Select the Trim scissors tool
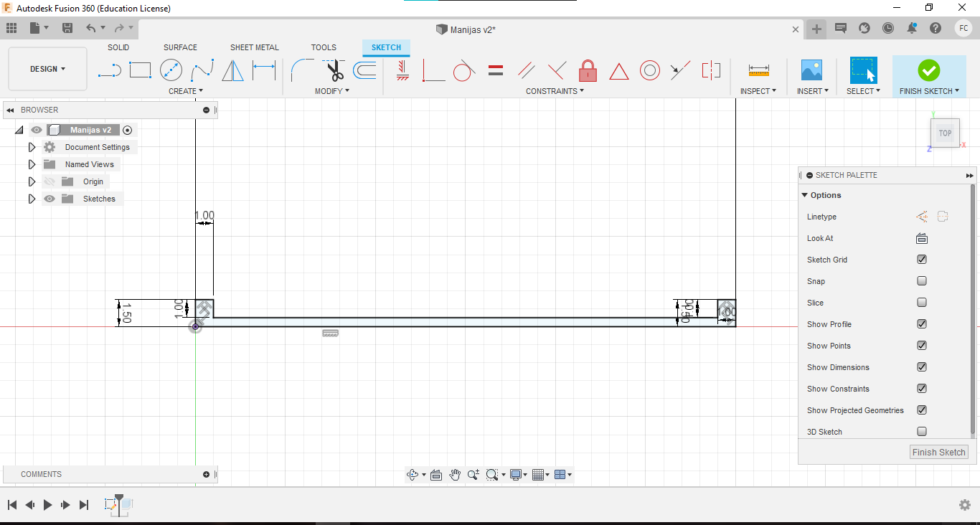Image resolution: width=980 pixels, height=525 pixels. [x=334, y=70]
